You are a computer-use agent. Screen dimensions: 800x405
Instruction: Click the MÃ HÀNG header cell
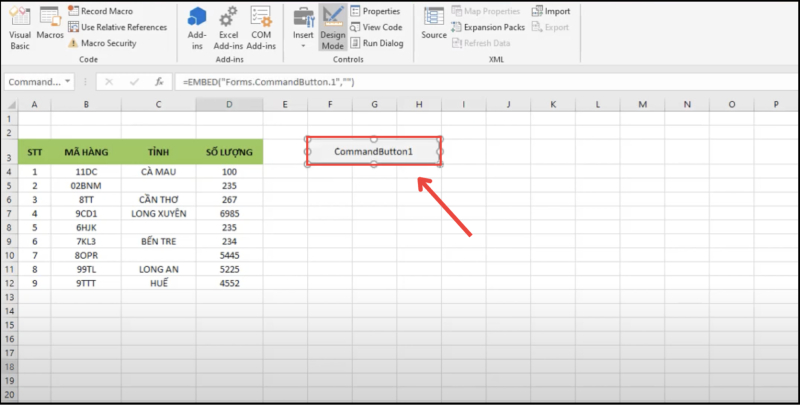click(86, 152)
